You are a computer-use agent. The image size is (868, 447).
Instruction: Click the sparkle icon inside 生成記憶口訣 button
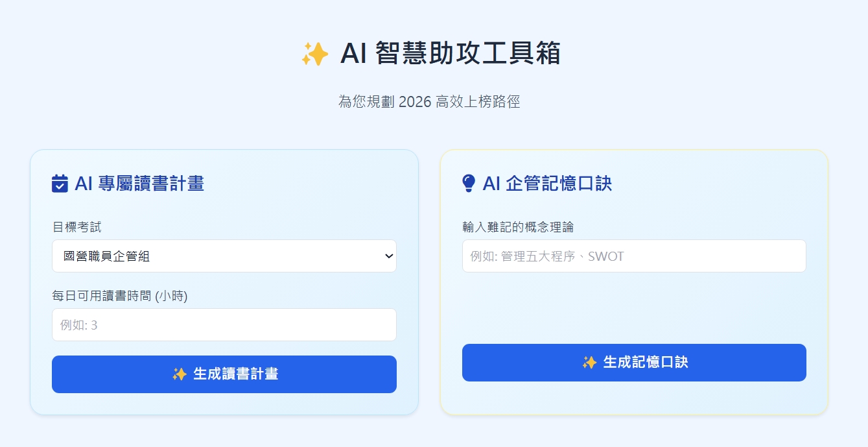click(589, 363)
